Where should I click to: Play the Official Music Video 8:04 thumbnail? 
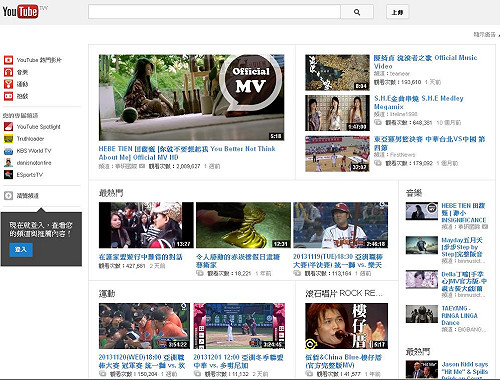(337, 73)
